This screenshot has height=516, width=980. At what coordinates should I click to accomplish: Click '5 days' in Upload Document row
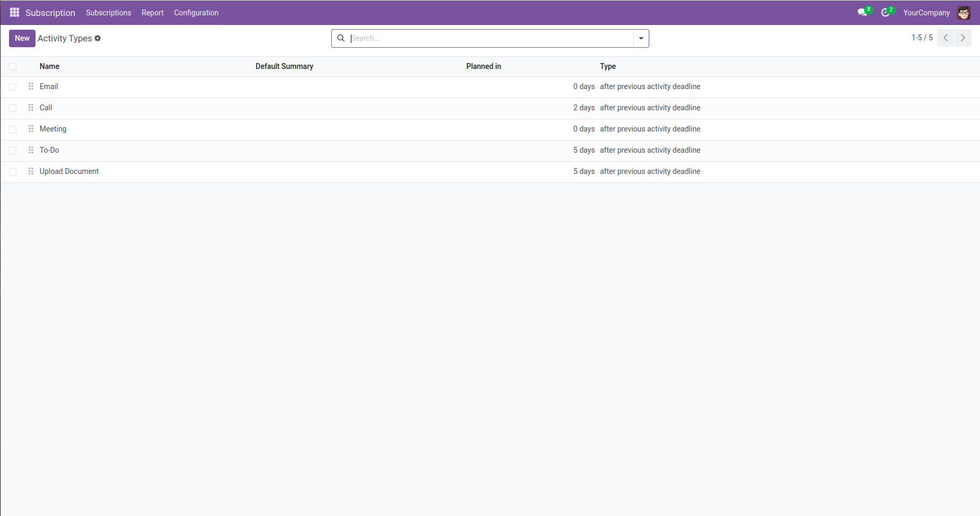click(584, 171)
